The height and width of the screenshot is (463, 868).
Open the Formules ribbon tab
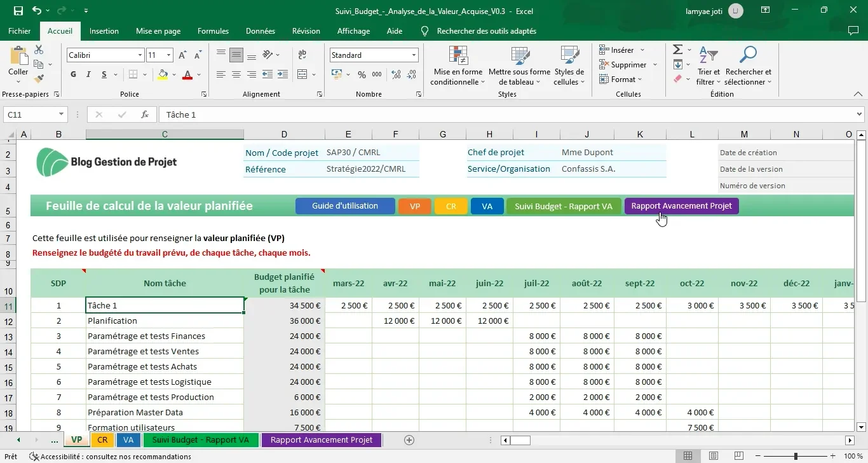coord(213,31)
